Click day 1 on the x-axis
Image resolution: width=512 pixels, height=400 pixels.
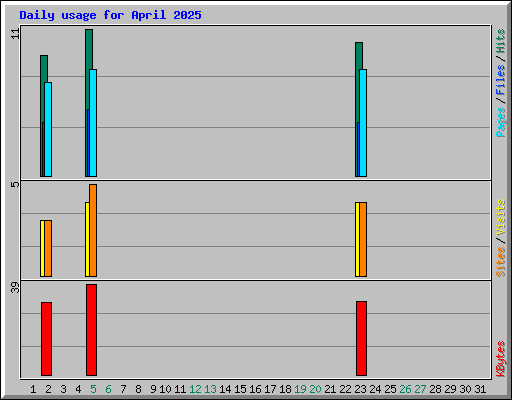[x=33, y=389]
